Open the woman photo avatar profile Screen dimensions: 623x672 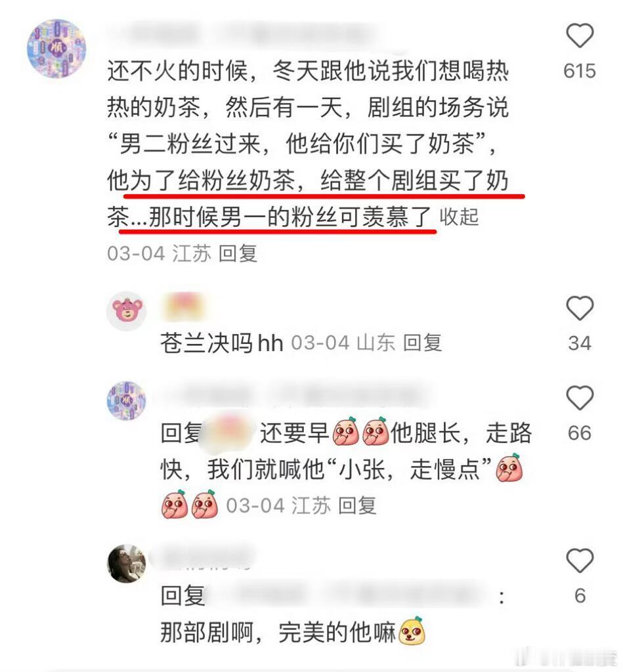pos(127,564)
